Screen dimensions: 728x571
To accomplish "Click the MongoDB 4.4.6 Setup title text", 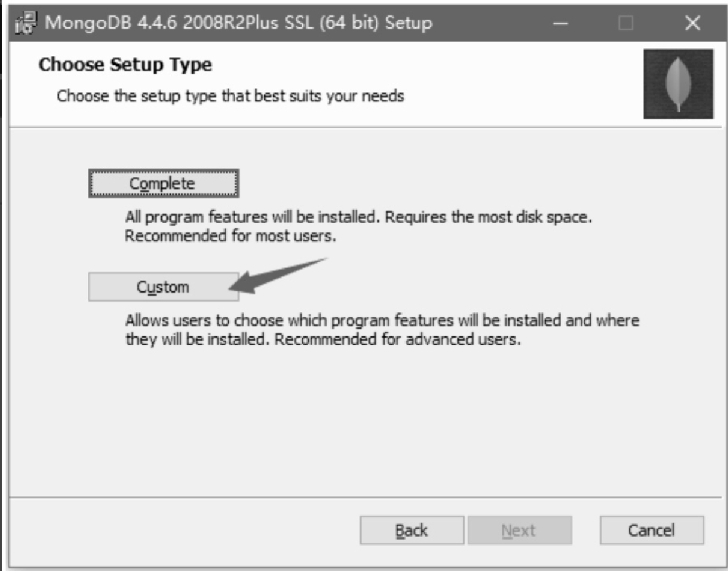I will tap(239, 24).
